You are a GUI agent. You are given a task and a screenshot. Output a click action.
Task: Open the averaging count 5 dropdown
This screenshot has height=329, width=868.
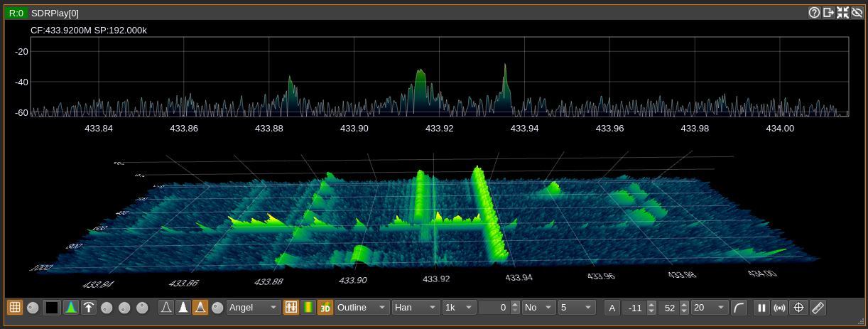tap(577, 308)
